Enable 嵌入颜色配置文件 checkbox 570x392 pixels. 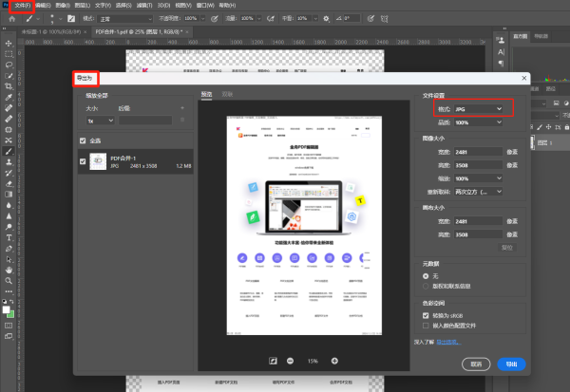tap(426, 324)
